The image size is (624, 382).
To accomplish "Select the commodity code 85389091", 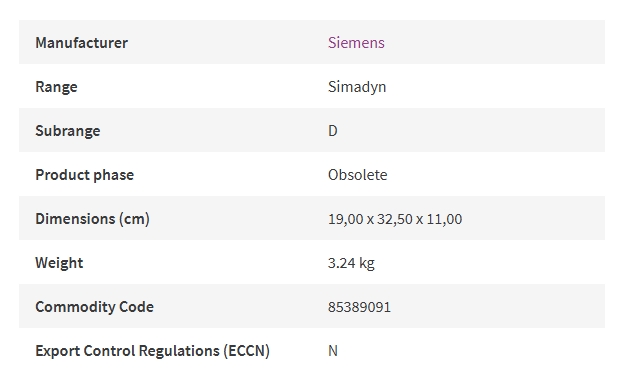I will 359,307.
